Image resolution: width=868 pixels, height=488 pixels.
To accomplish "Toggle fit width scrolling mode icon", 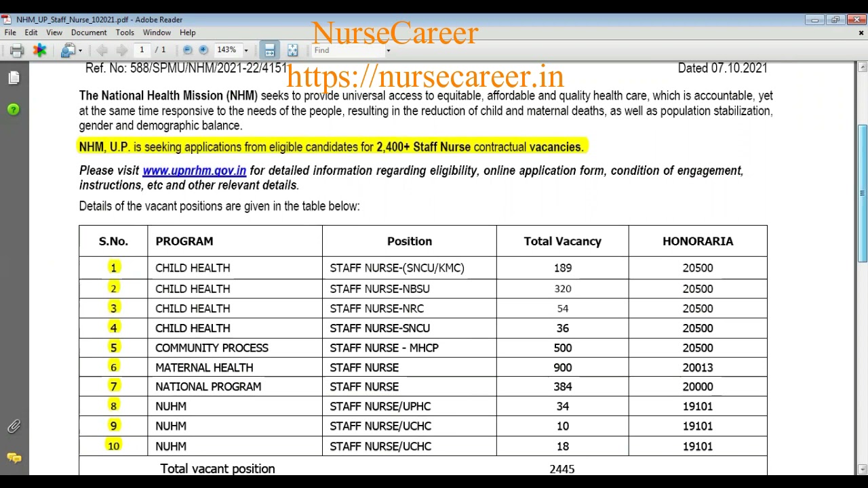I will coord(269,50).
